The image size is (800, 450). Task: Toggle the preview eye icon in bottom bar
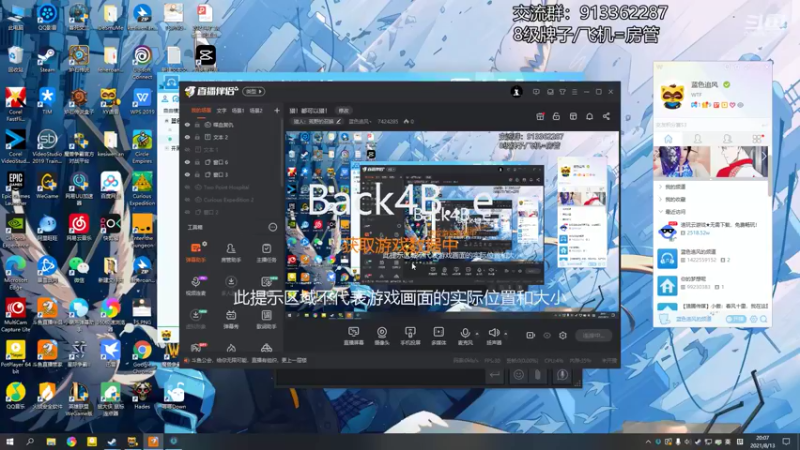pyautogui.click(x=547, y=335)
